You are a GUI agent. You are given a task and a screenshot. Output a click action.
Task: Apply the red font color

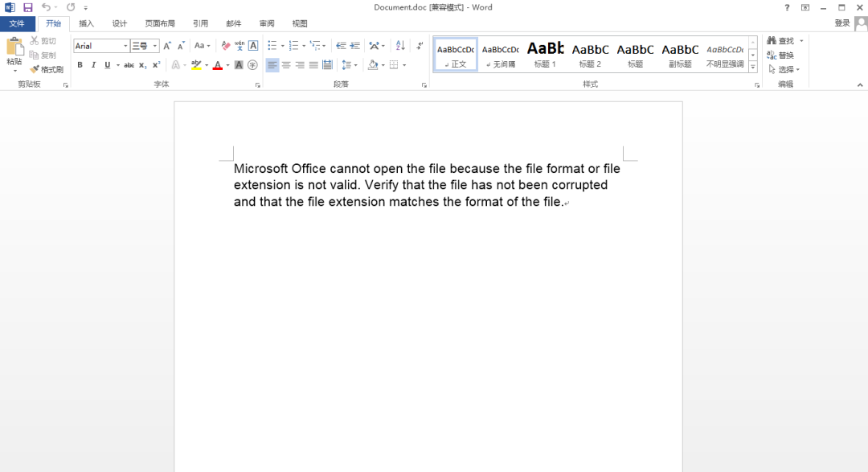218,65
